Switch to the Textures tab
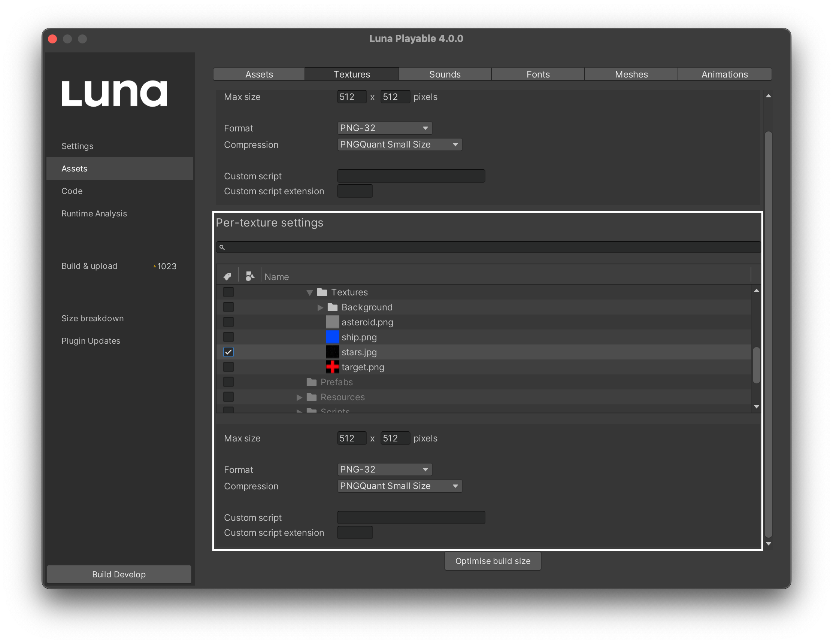The height and width of the screenshot is (644, 833). click(352, 75)
